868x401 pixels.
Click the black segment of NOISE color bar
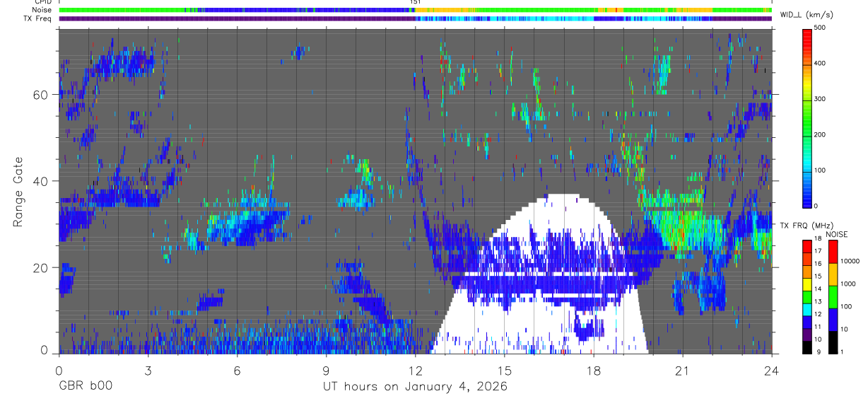[x=833, y=342]
